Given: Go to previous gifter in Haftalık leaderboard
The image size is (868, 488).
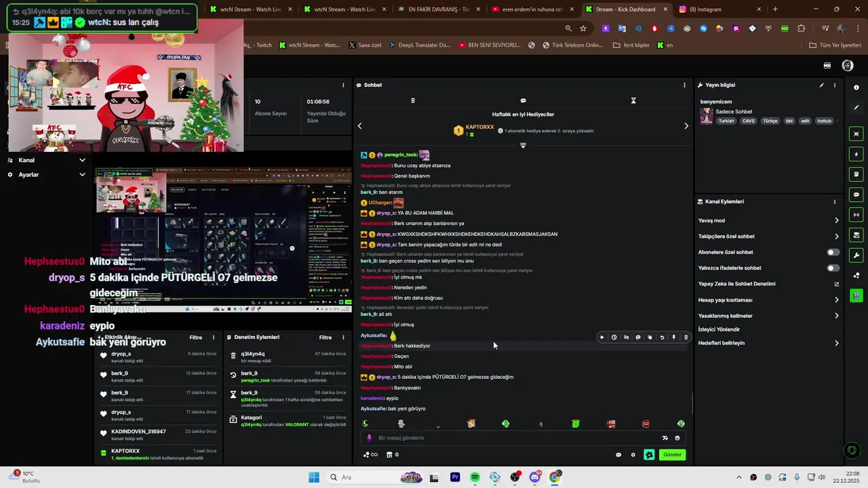Looking at the screenshot, I should [359, 126].
